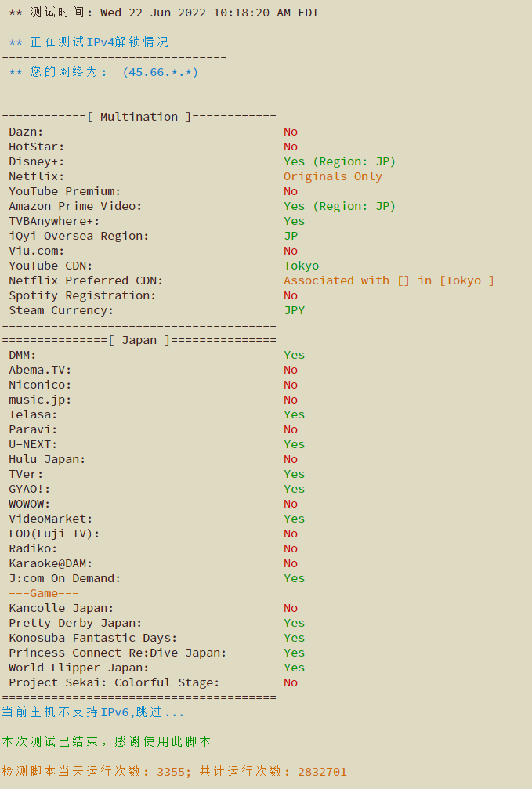Select the Amazon Prime Video label

coord(75,206)
